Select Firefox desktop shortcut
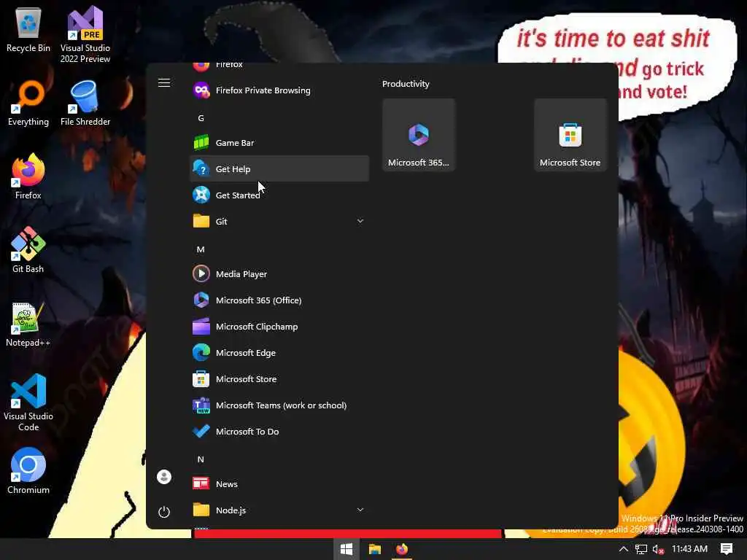The height and width of the screenshot is (560, 747). (28, 176)
